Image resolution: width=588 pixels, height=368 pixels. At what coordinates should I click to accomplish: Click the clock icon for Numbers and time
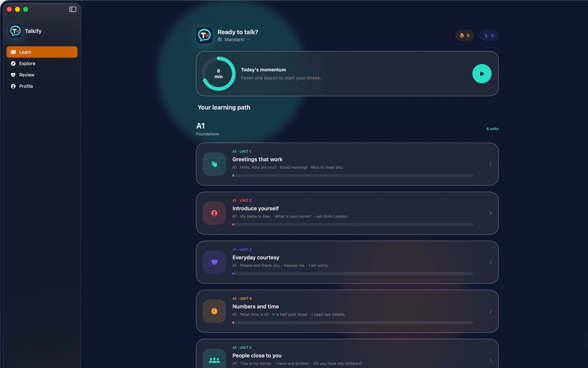tap(214, 311)
